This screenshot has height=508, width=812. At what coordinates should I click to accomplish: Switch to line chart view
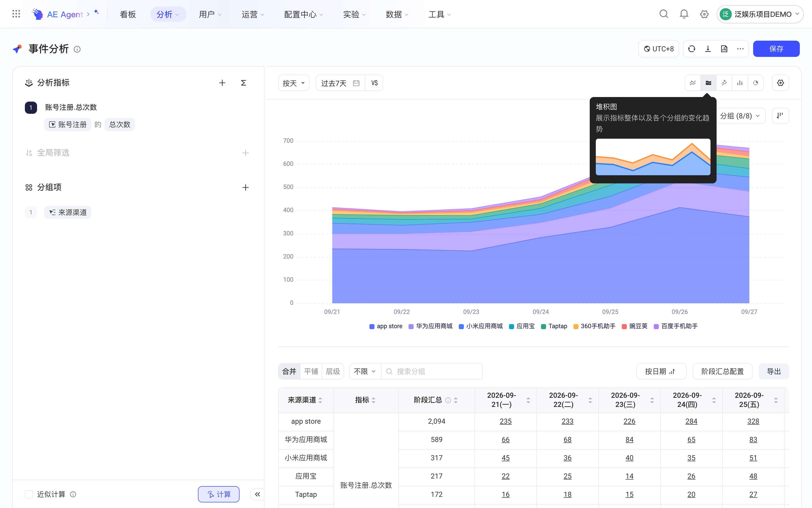[693, 83]
